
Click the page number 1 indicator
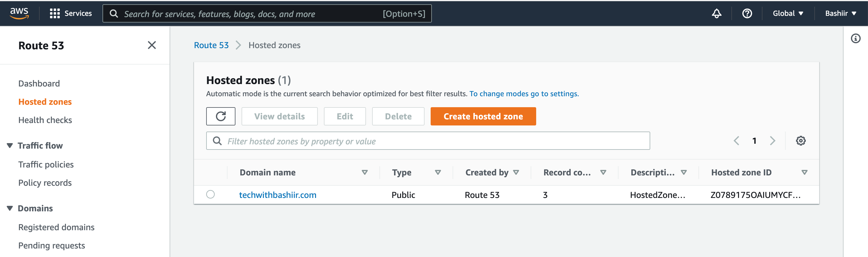(x=755, y=141)
